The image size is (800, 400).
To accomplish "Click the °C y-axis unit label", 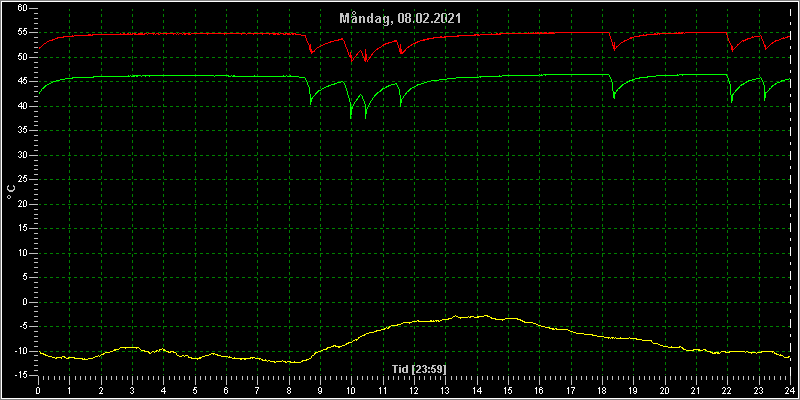I will (11, 192).
